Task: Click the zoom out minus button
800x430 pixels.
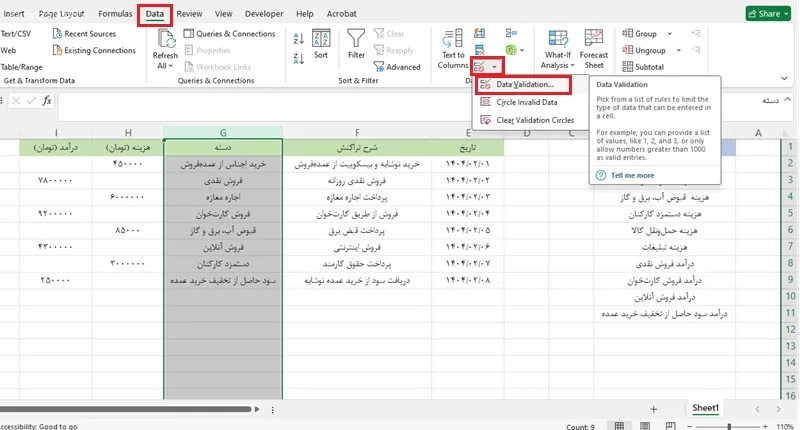Action: 690,426
